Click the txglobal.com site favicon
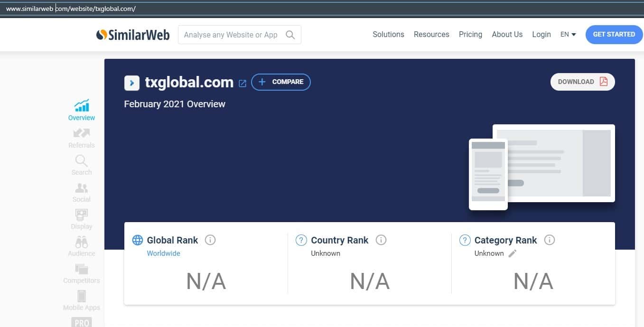 point(131,83)
